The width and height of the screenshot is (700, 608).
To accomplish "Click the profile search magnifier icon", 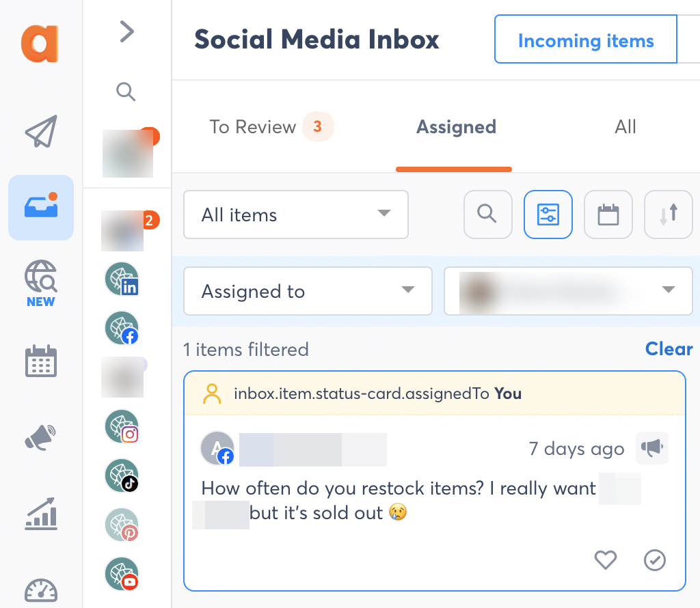I will 126,92.
